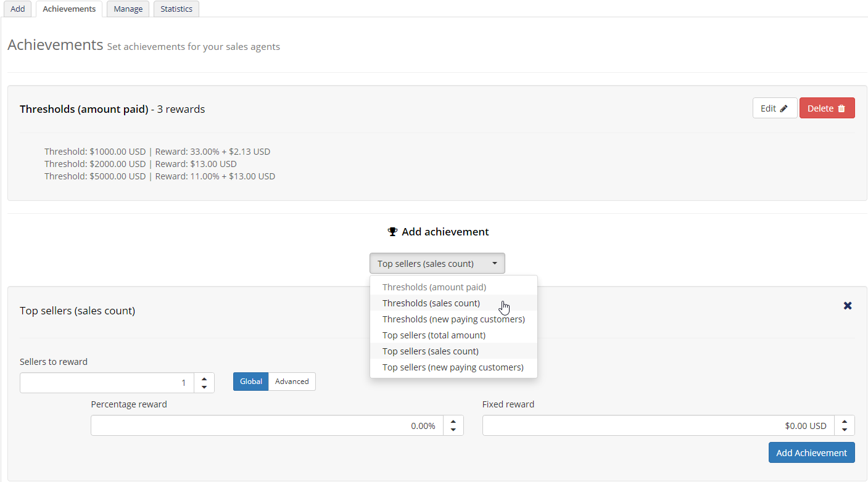This screenshot has width=868, height=482.
Task: Click the $1000.00 USD threshold line
Action: 157,152
